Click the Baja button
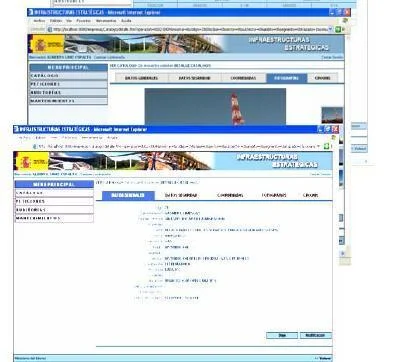 282,335
